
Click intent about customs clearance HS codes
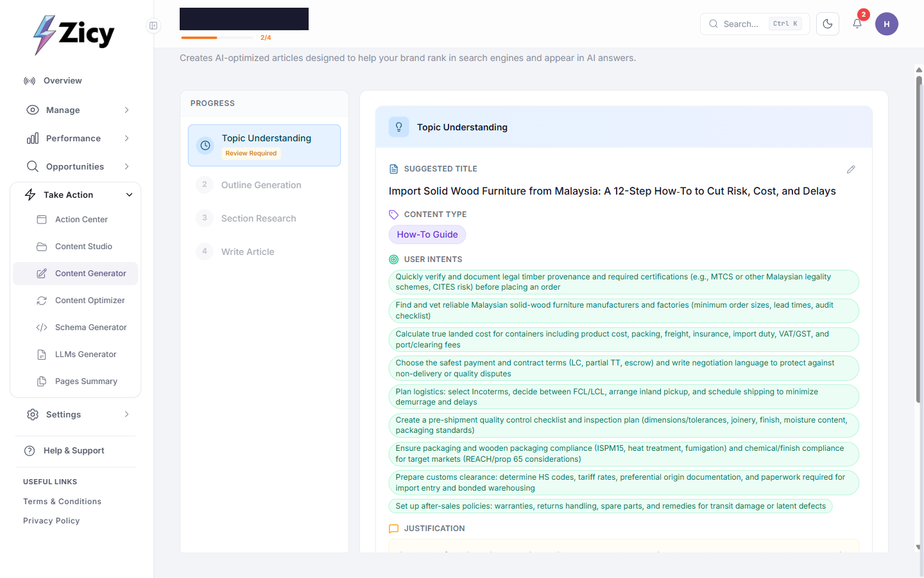[624, 482]
